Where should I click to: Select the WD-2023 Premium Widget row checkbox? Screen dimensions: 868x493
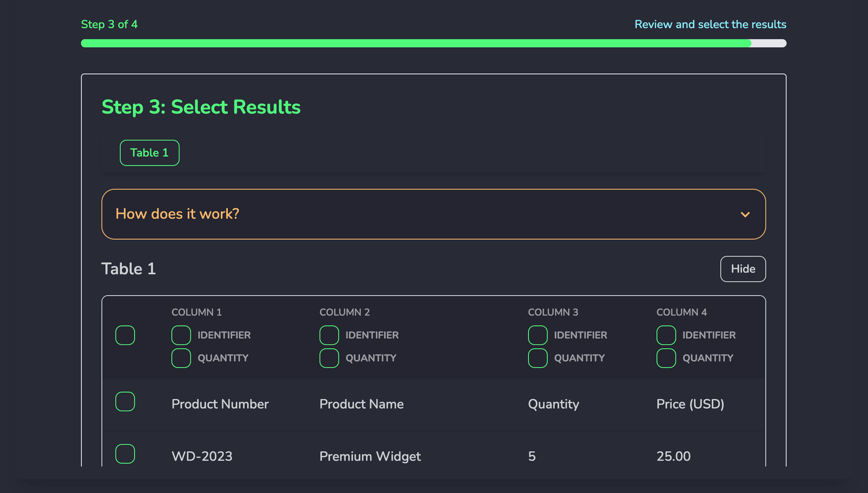[125, 454]
